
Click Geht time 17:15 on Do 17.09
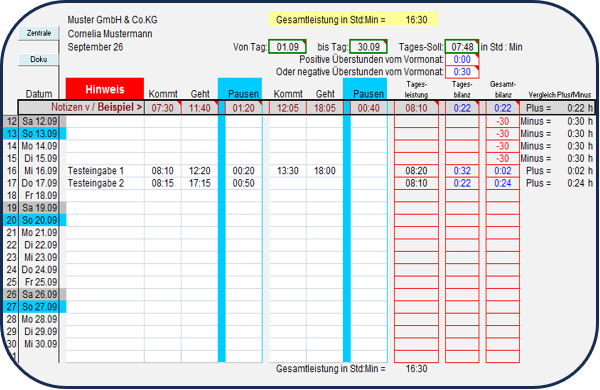200,183
